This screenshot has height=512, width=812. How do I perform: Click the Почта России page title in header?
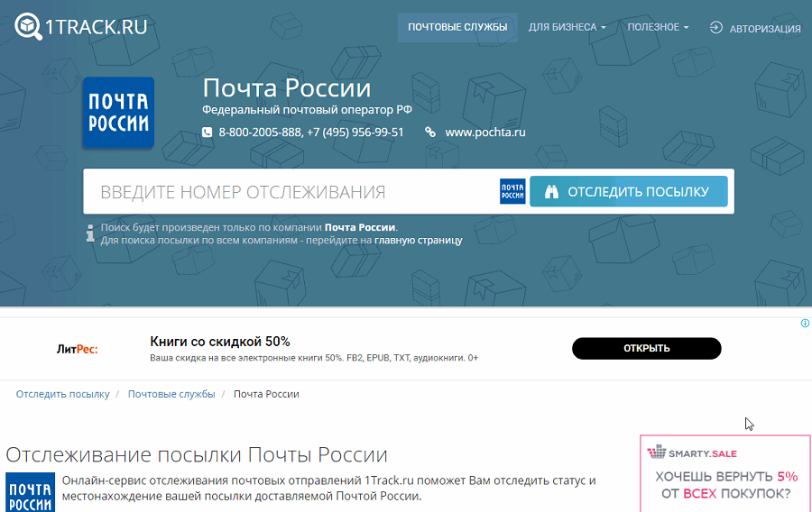coord(286,88)
